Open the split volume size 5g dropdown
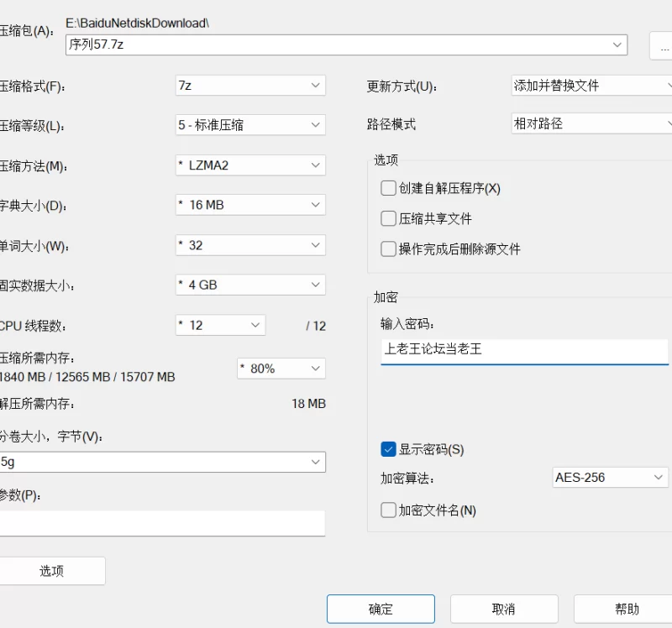The image size is (672, 628). (x=162, y=462)
